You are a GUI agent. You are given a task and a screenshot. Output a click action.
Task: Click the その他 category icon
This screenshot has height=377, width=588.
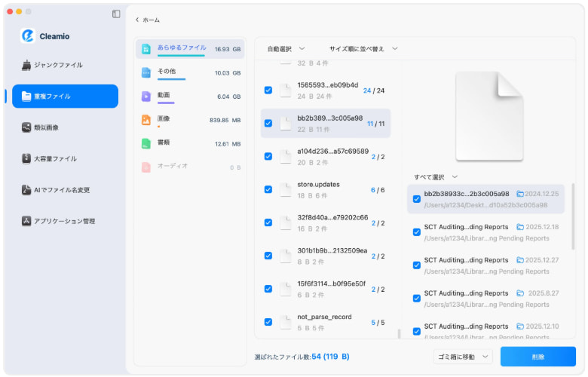(146, 72)
